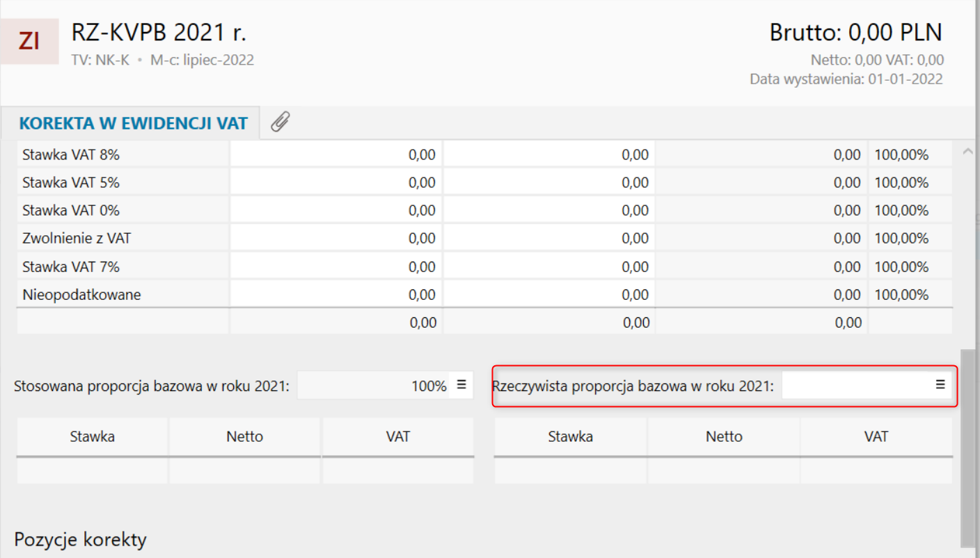Click second amount field for Stawka VAT 5%

[x=548, y=183]
